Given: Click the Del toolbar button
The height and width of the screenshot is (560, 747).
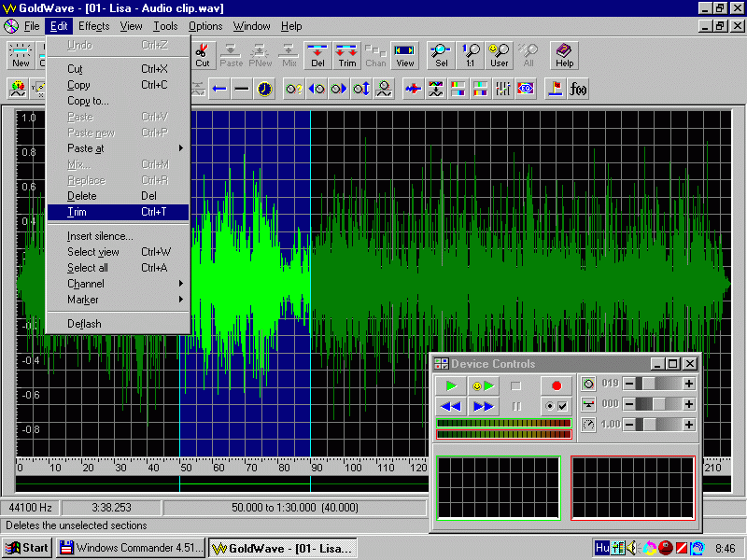Looking at the screenshot, I should 317,55.
